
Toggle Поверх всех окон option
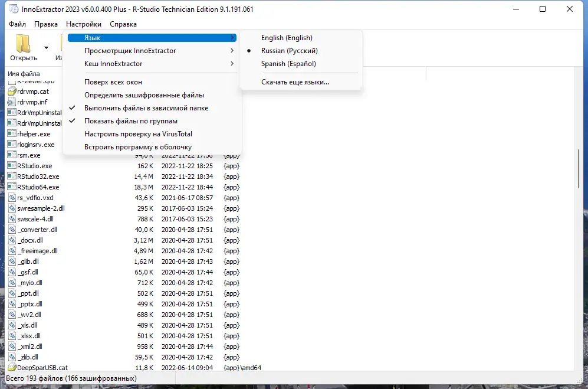(152, 82)
